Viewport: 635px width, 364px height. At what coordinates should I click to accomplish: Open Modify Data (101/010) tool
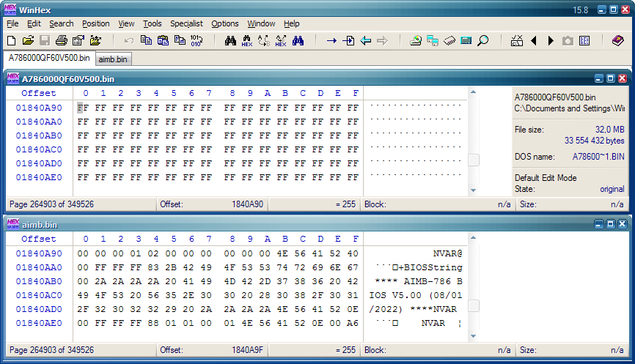click(197, 40)
